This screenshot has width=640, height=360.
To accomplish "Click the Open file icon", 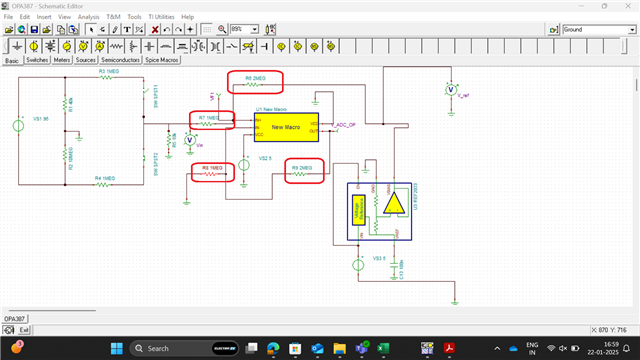I will pos(9,29).
